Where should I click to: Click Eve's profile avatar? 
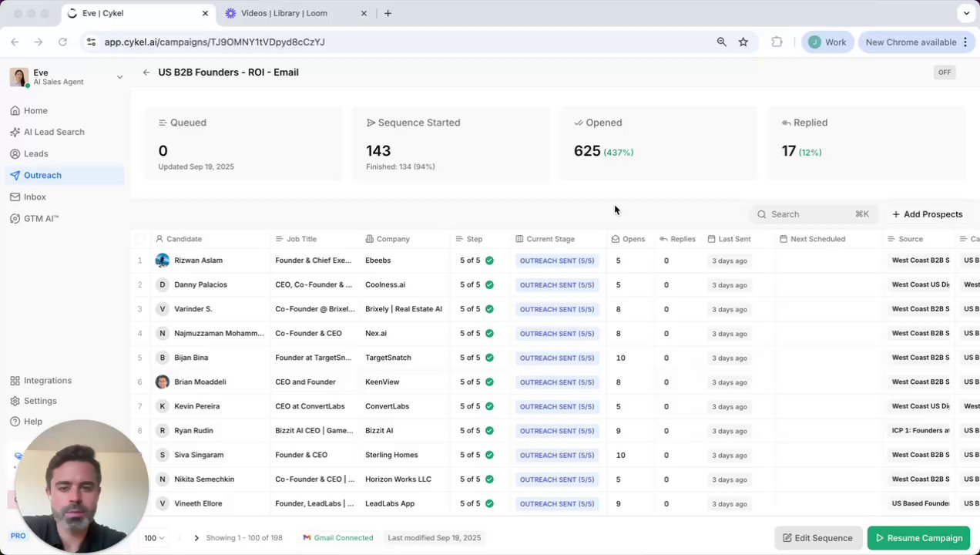[x=18, y=77]
